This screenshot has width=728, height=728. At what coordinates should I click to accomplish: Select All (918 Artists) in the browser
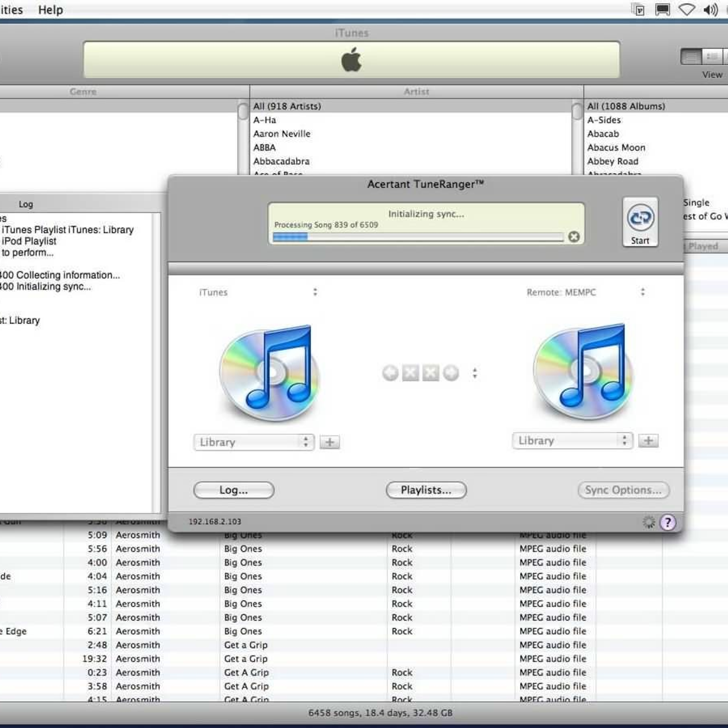411,106
